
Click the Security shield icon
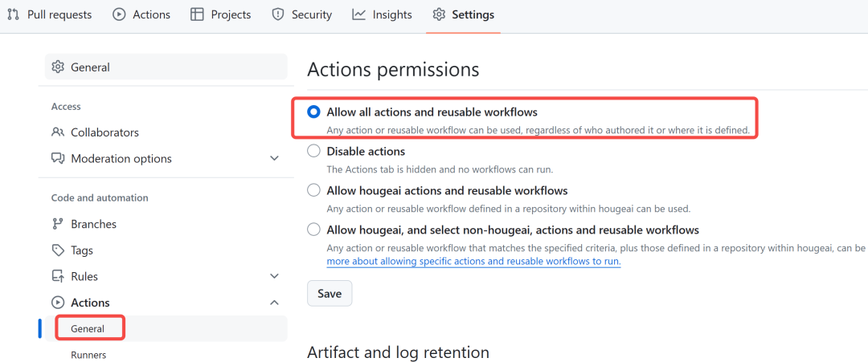click(278, 14)
